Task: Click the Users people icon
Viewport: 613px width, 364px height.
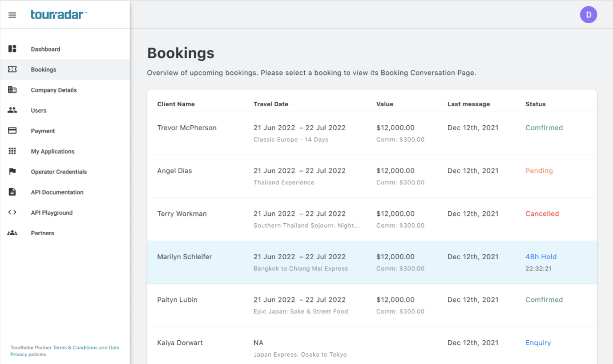Action: pos(12,110)
